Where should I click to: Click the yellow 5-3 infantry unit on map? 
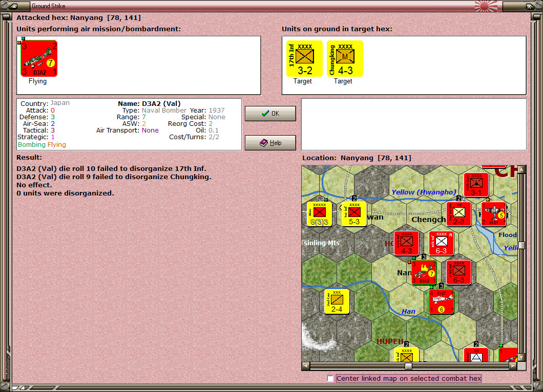pos(354,214)
